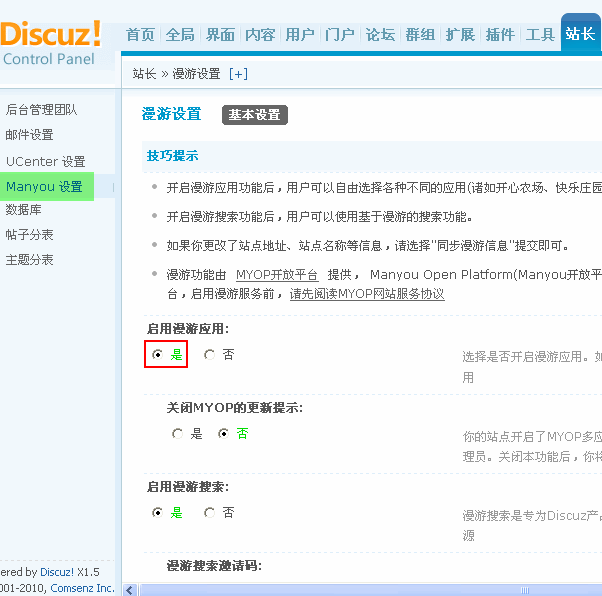Click the MYOP开放平台 link

pyautogui.click(x=277, y=274)
